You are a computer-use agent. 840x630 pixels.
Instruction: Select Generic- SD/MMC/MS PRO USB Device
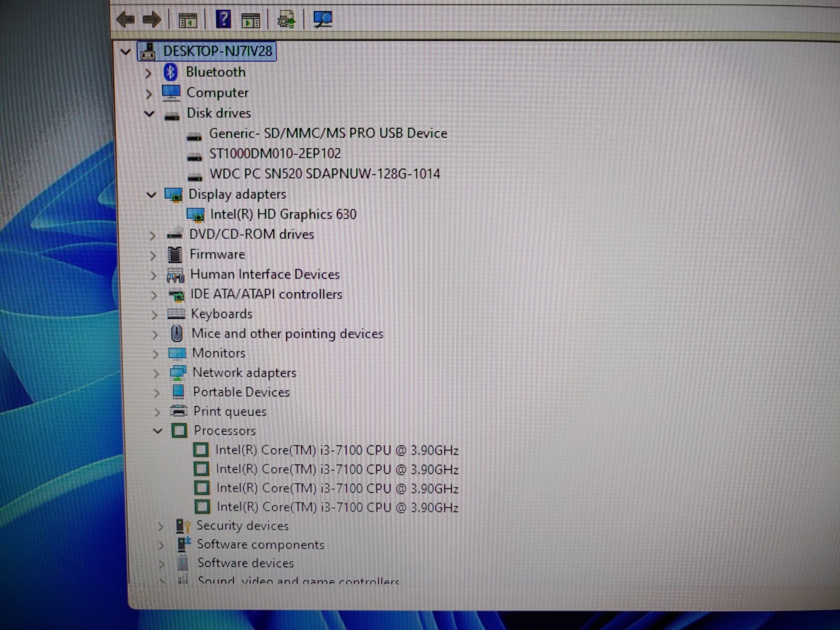[328, 134]
